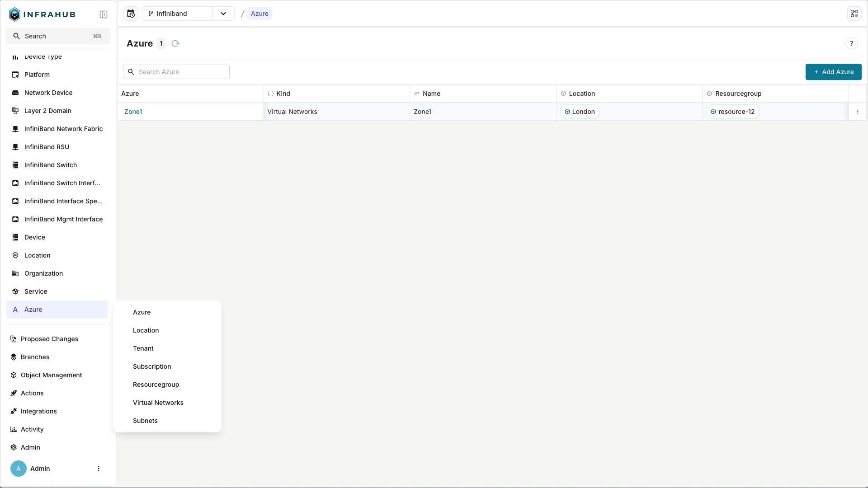Open the Zone1 record link

[133, 112]
